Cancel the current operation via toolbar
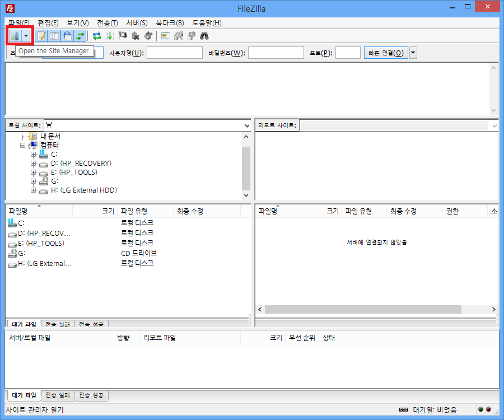 pyautogui.click(x=123, y=36)
